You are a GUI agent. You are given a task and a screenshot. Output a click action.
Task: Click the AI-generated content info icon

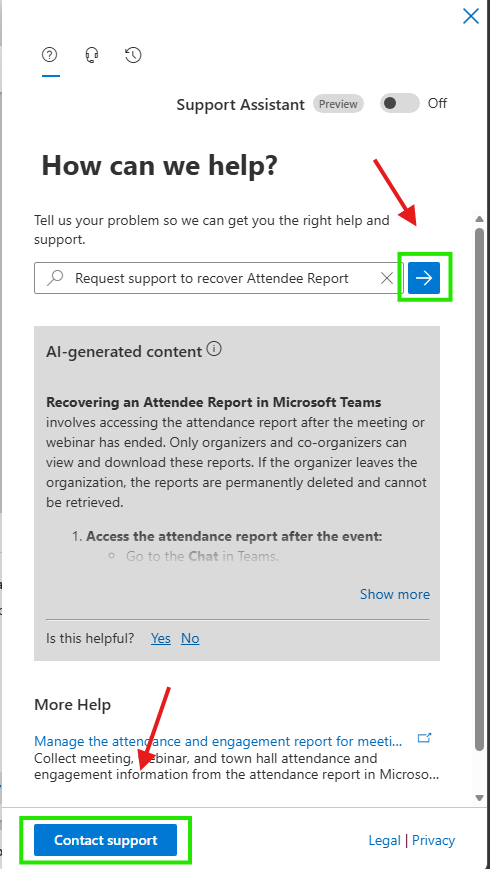(x=214, y=350)
